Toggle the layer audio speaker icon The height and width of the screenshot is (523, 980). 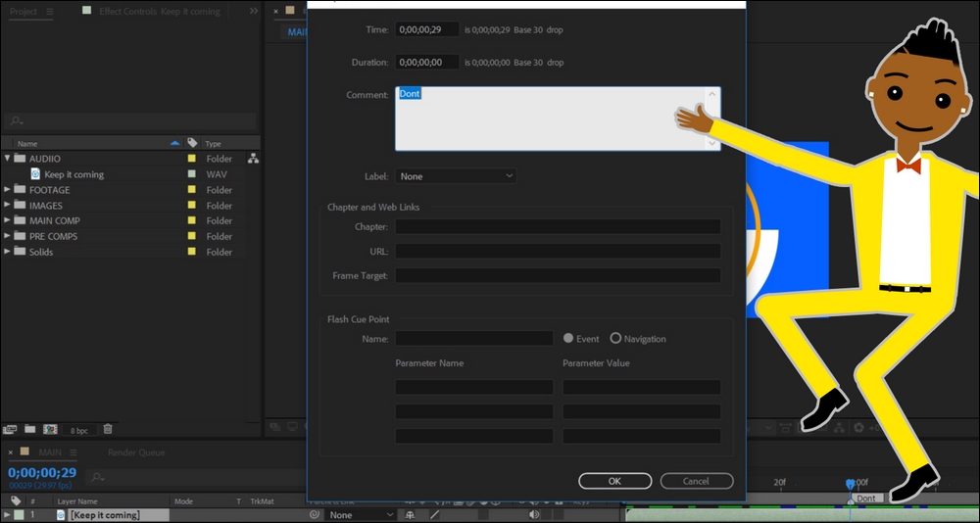(x=534, y=515)
